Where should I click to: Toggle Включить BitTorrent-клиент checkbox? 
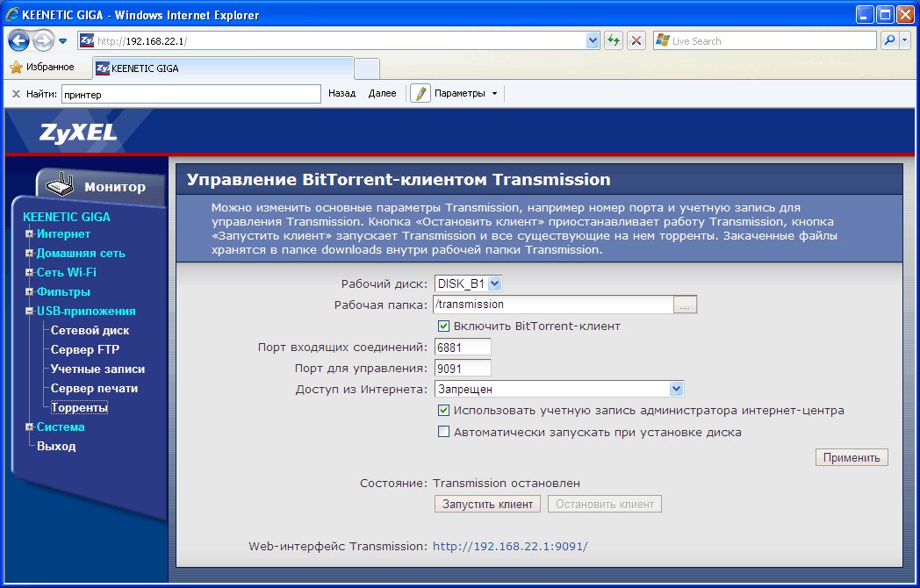pos(444,326)
